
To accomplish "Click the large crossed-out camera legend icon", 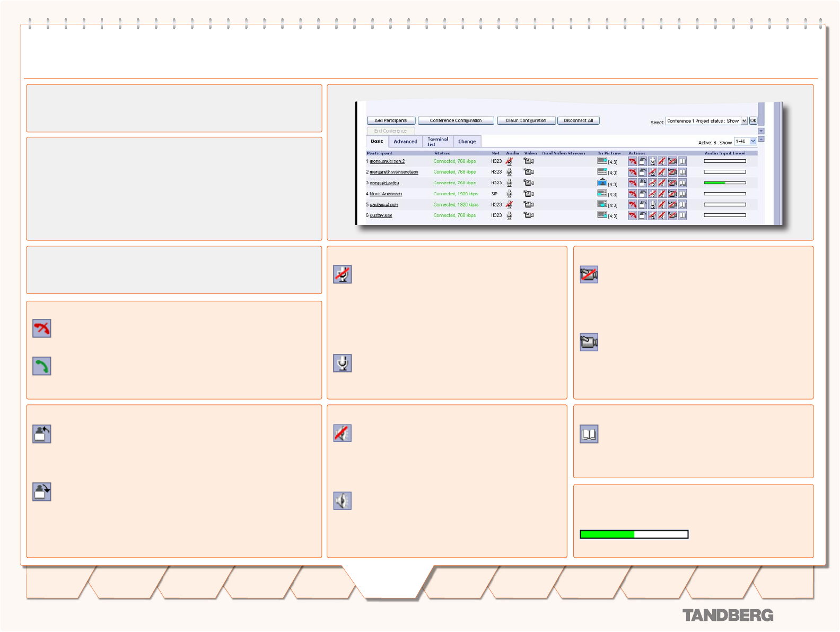I will click(589, 274).
